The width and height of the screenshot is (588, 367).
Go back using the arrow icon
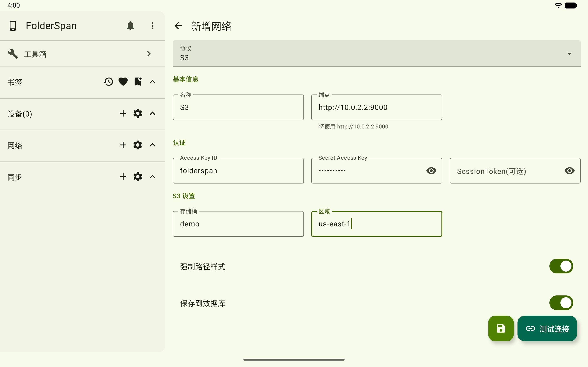pos(178,26)
